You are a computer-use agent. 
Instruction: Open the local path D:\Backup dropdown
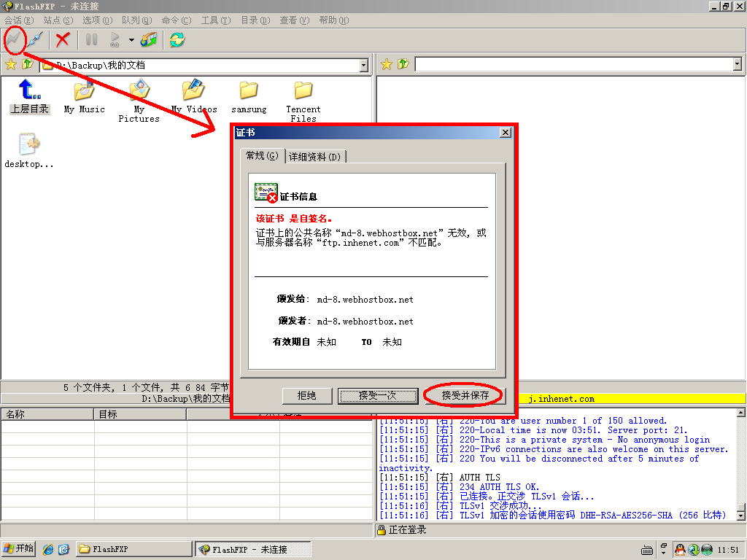(x=363, y=65)
